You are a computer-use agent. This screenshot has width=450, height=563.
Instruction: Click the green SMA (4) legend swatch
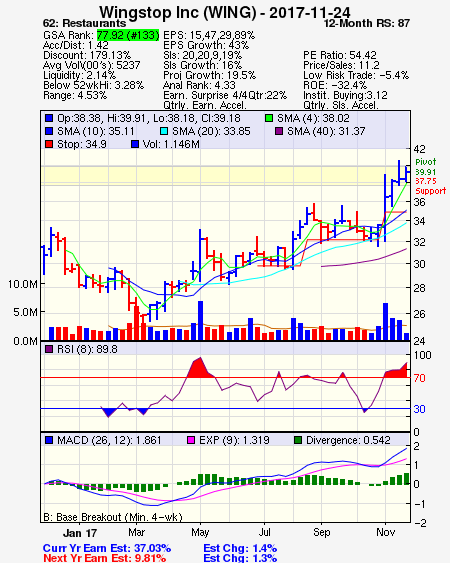269,118
